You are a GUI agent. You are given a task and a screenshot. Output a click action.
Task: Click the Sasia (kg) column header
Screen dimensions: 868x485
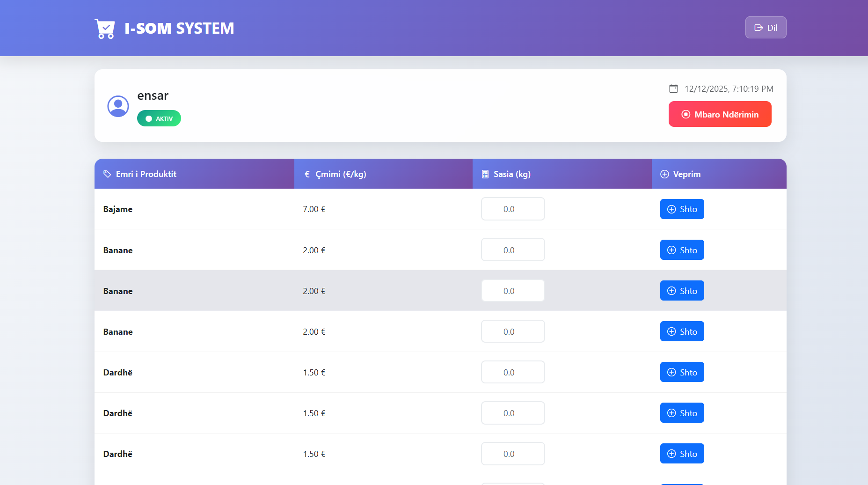pyautogui.click(x=512, y=174)
